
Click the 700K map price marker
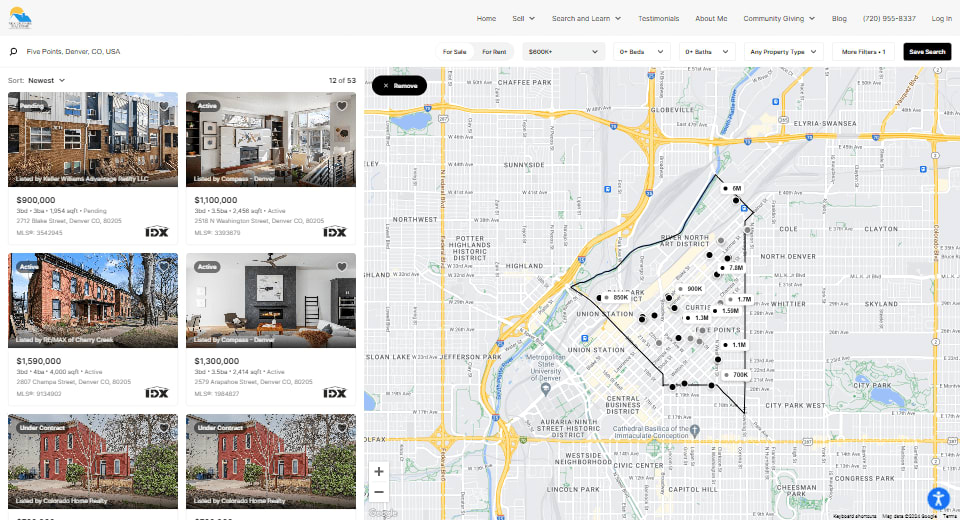(x=737, y=375)
